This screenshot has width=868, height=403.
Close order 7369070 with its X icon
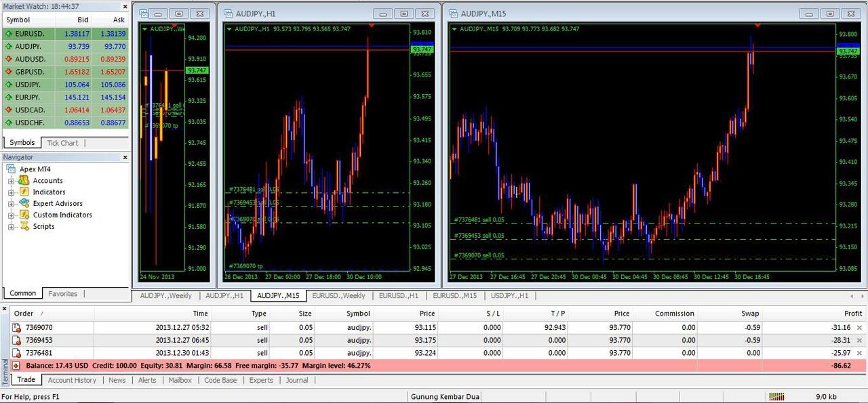point(860,328)
